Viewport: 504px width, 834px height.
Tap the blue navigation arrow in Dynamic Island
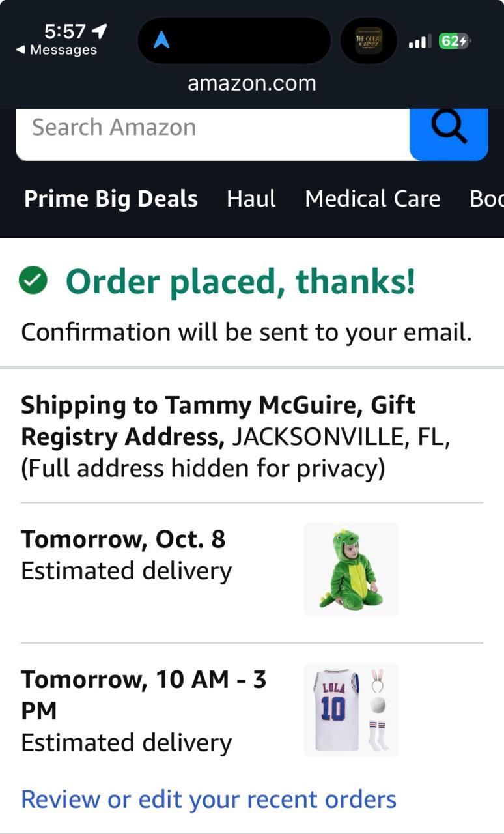[x=161, y=40]
